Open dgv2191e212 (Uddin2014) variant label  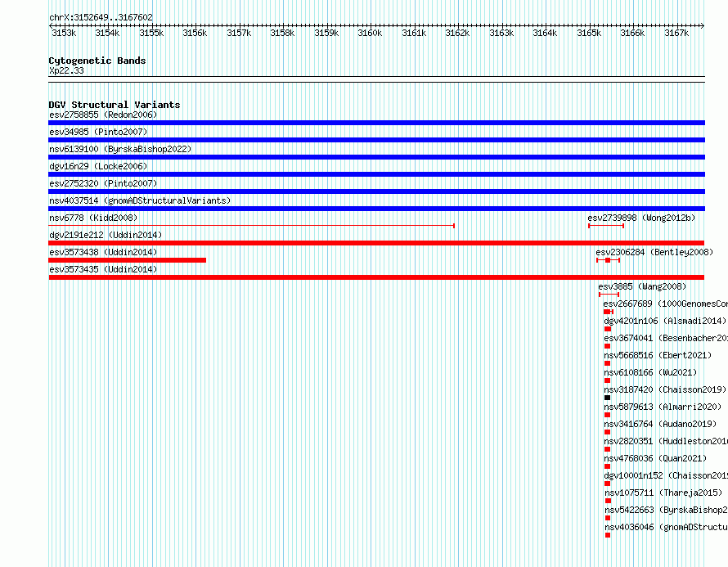click(x=106, y=235)
